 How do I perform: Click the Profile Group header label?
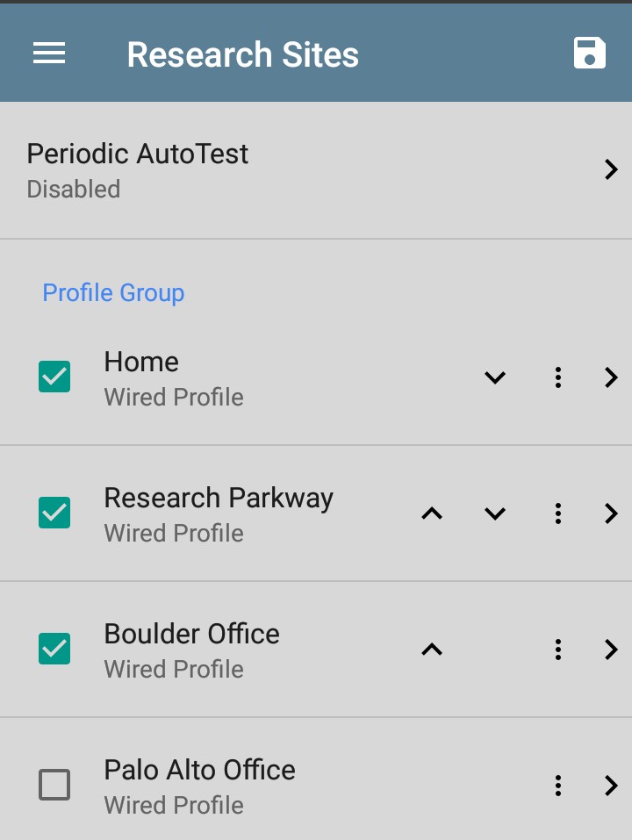tap(113, 293)
